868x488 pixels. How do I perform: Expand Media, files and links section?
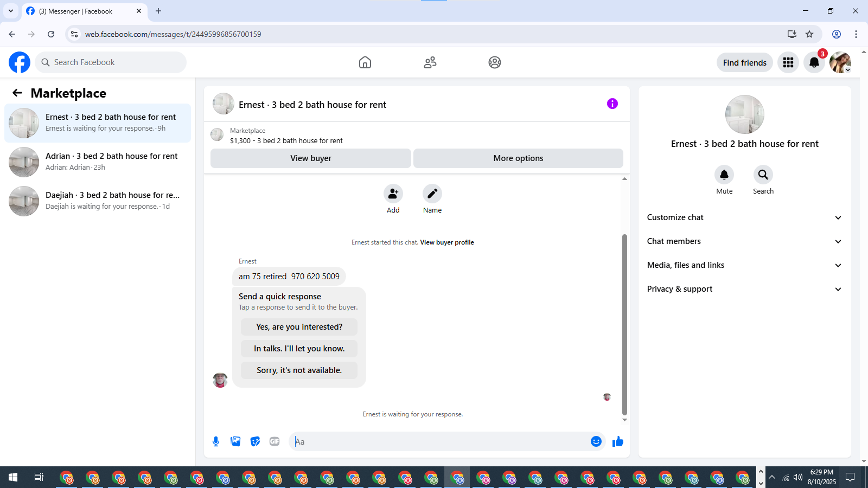744,265
